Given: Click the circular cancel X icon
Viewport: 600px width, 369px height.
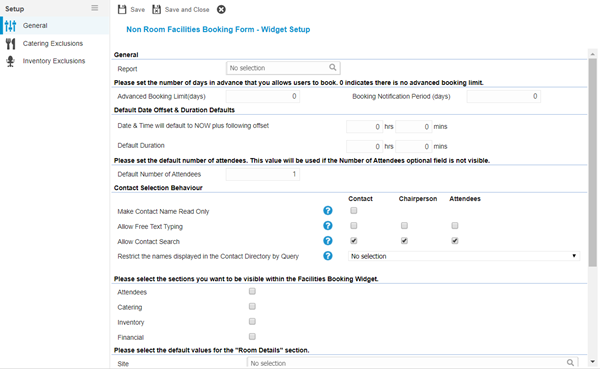Looking at the screenshot, I should tap(221, 10).
